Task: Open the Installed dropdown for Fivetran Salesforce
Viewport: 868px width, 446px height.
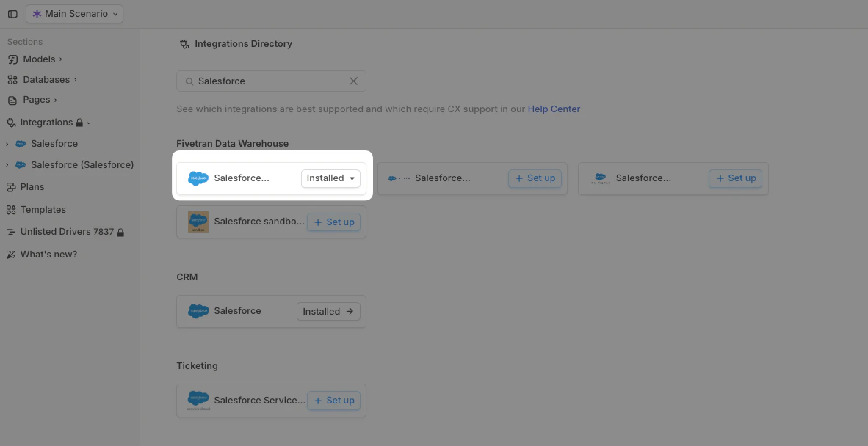Action: 330,178
